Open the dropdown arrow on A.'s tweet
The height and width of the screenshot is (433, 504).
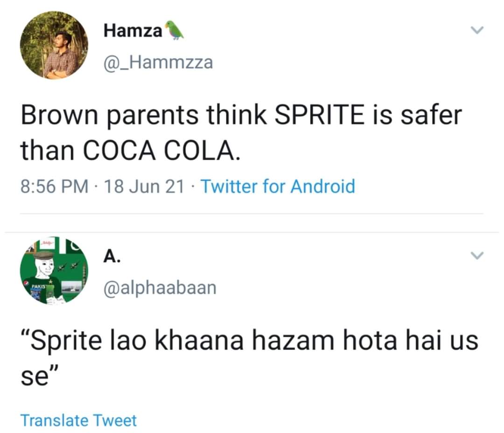[x=477, y=256]
